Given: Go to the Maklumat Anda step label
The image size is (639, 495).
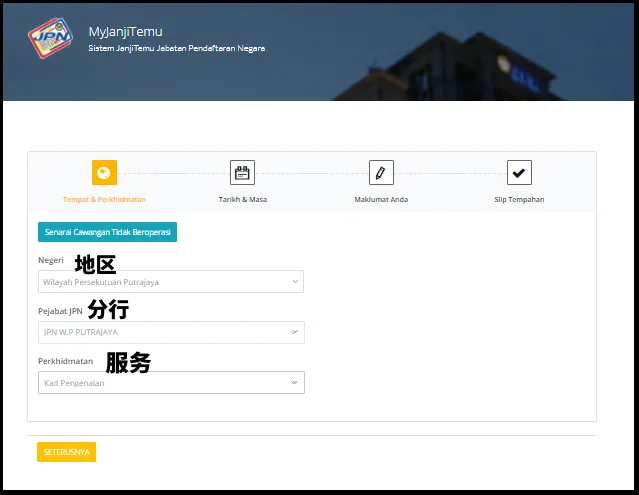Looking at the screenshot, I should coord(380,200).
